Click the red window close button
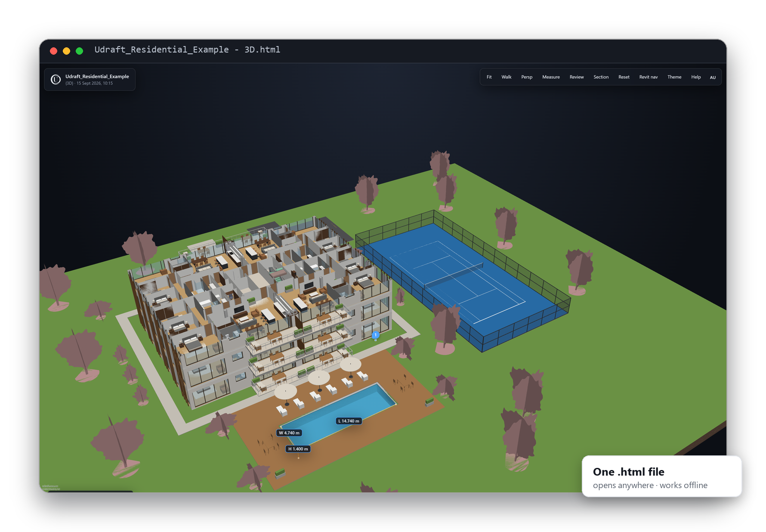Viewport: 766px width, 532px height. tap(54, 51)
